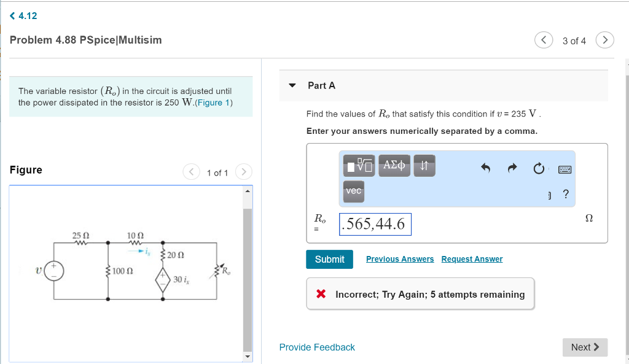Undo last equation entry
Viewport: 629px width, 364px height.
click(x=485, y=168)
